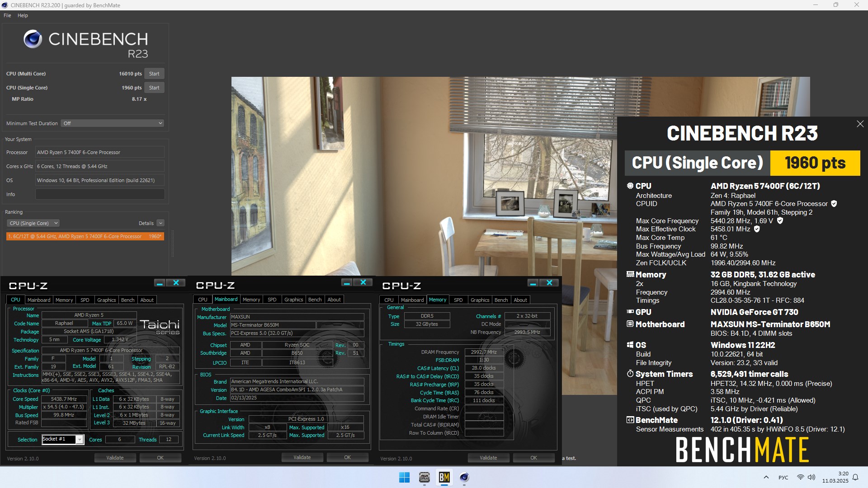Start the CPU Single Core test
The height and width of the screenshot is (488, 868).
(154, 88)
